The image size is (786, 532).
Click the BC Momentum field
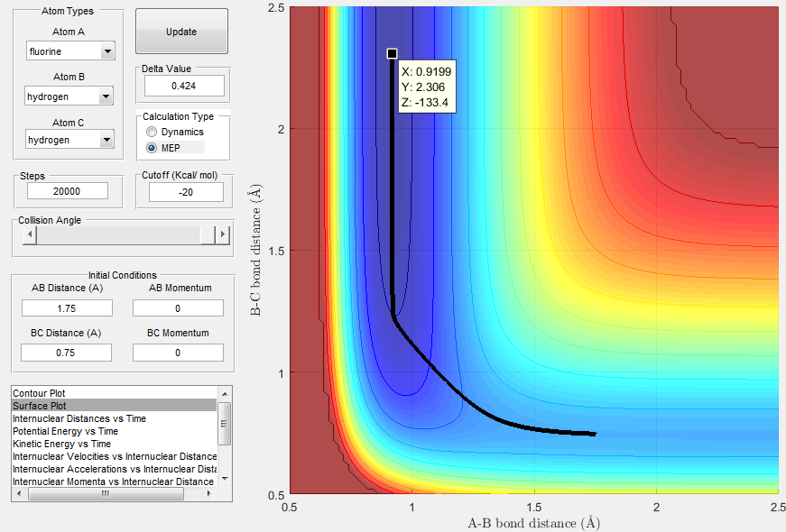point(178,353)
